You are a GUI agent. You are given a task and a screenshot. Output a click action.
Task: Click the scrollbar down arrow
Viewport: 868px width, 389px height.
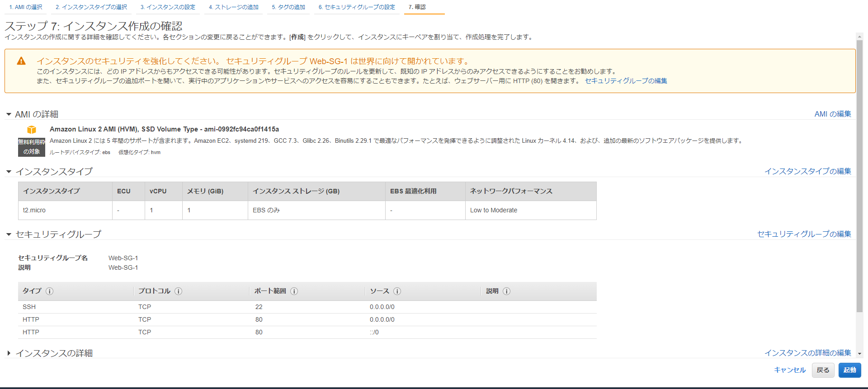click(859, 354)
